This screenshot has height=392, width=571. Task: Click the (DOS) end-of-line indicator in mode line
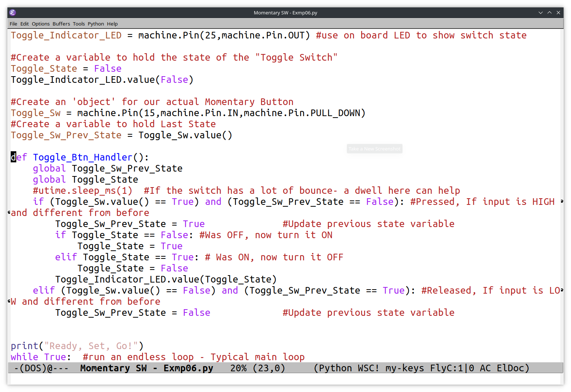coord(33,368)
